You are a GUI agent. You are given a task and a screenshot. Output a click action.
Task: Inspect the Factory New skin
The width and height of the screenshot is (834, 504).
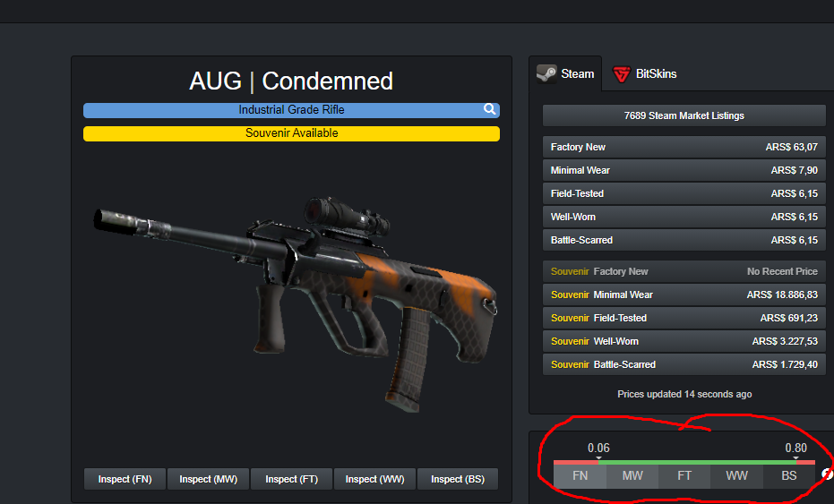point(125,479)
